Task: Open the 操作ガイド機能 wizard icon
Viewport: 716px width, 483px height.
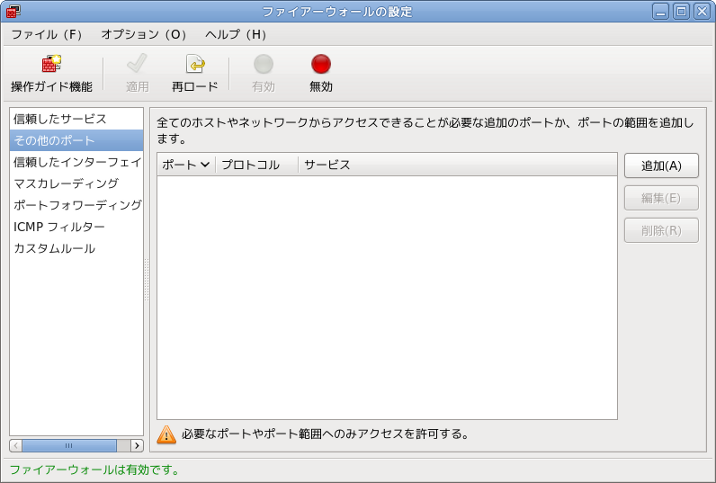Action: (51, 64)
